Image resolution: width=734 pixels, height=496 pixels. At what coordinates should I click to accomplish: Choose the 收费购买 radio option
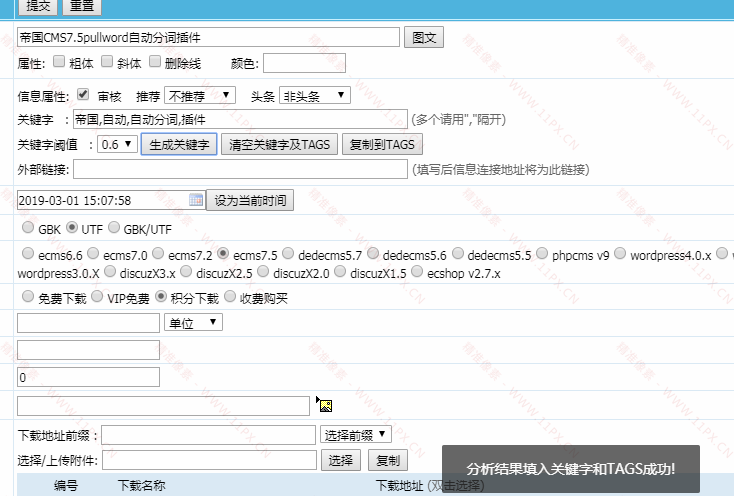(x=230, y=296)
